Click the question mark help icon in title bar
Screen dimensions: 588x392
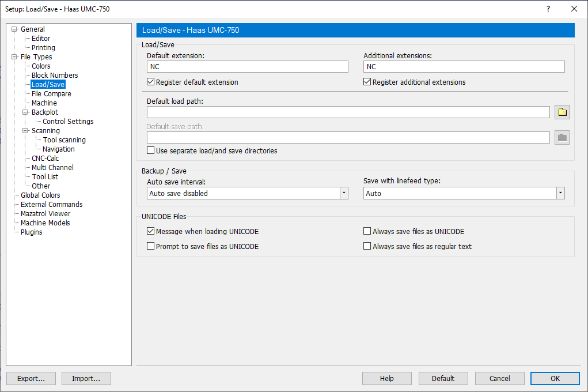click(x=548, y=9)
